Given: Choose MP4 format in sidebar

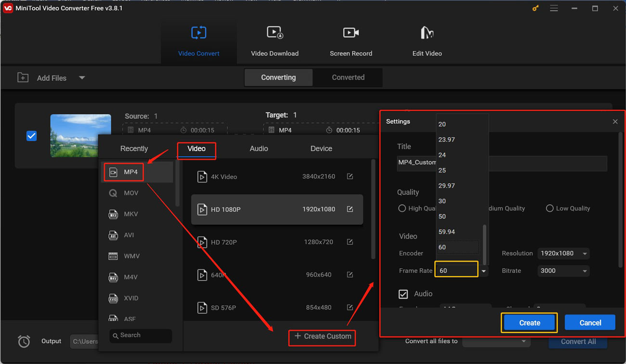Looking at the screenshot, I should pos(137,172).
